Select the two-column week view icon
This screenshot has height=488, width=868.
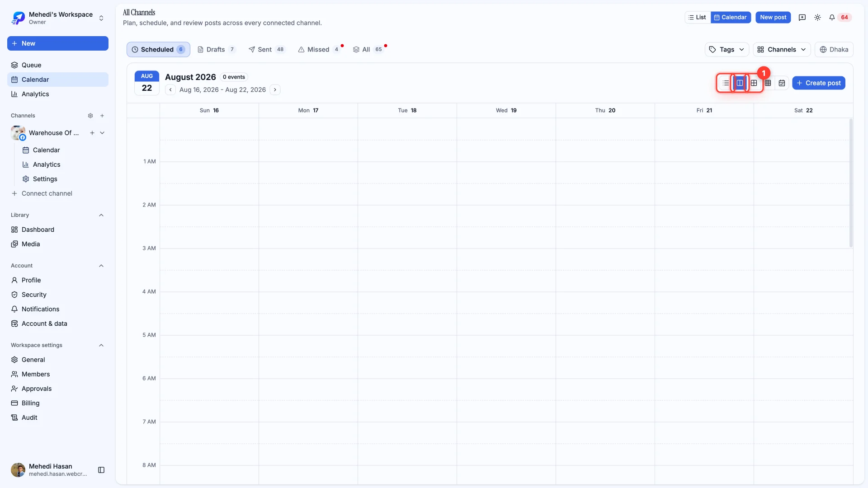pyautogui.click(x=740, y=83)
